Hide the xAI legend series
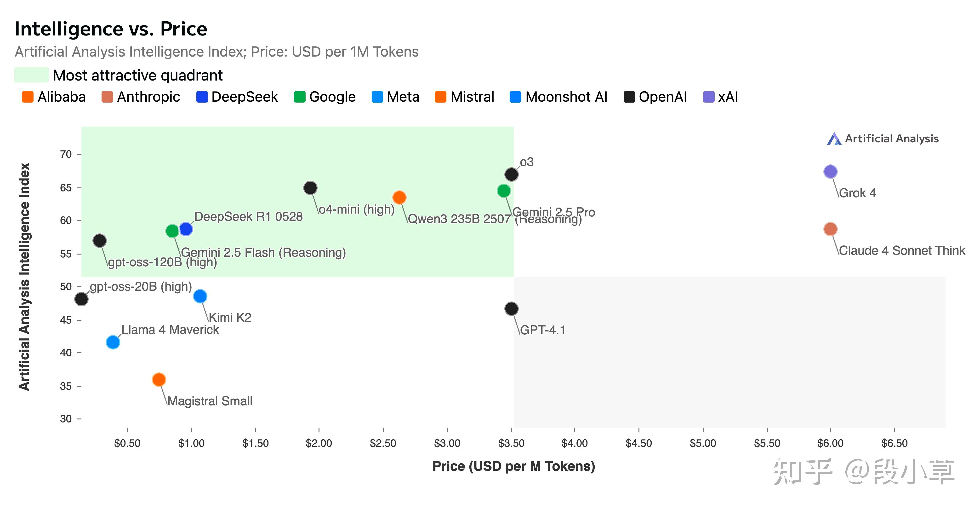Viewport: 980px width, 511px height. [721, 97]
